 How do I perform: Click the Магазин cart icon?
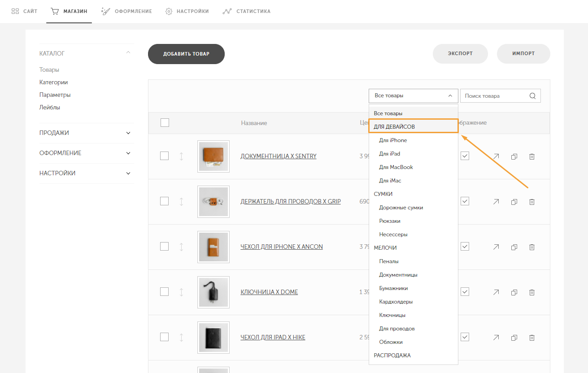coord(55,11)
